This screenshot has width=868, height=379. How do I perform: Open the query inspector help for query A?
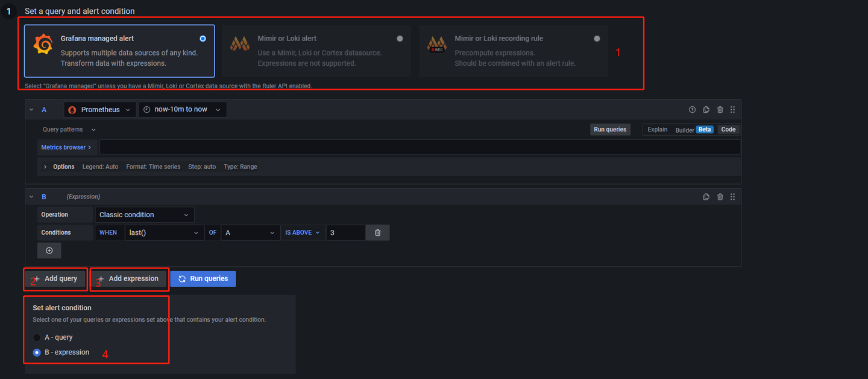pyautogui.click(x=692, y=109)
